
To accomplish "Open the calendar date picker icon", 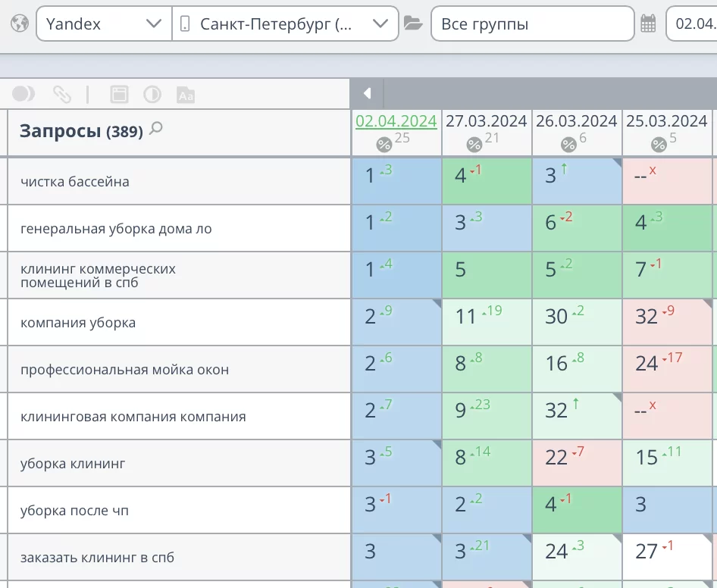I will (x=648, y=23).
